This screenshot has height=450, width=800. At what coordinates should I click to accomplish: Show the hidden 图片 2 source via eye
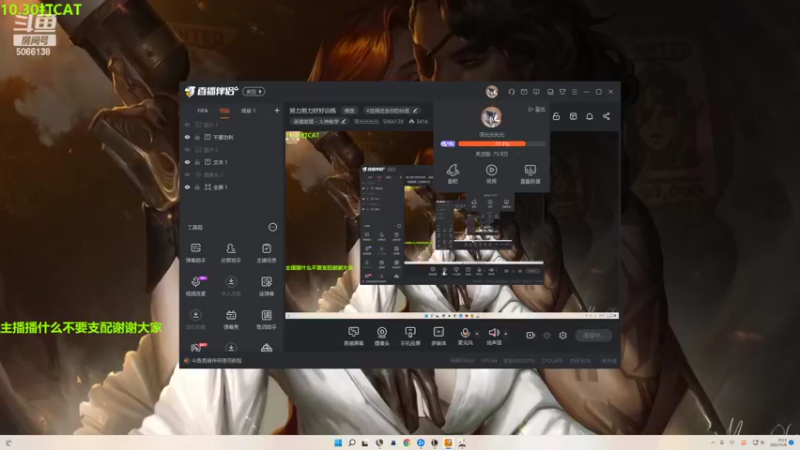(187, 149)
